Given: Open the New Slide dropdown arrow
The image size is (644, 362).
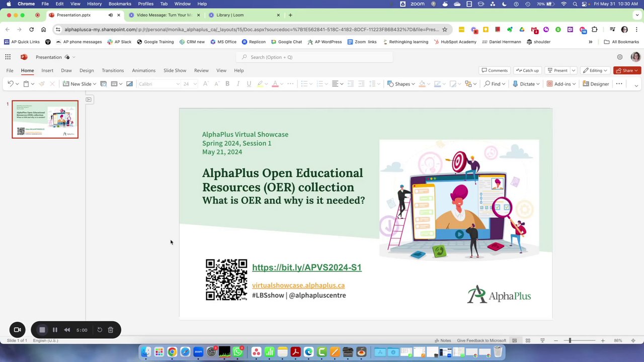Looking at the screenshot, I should pos(95,84).
